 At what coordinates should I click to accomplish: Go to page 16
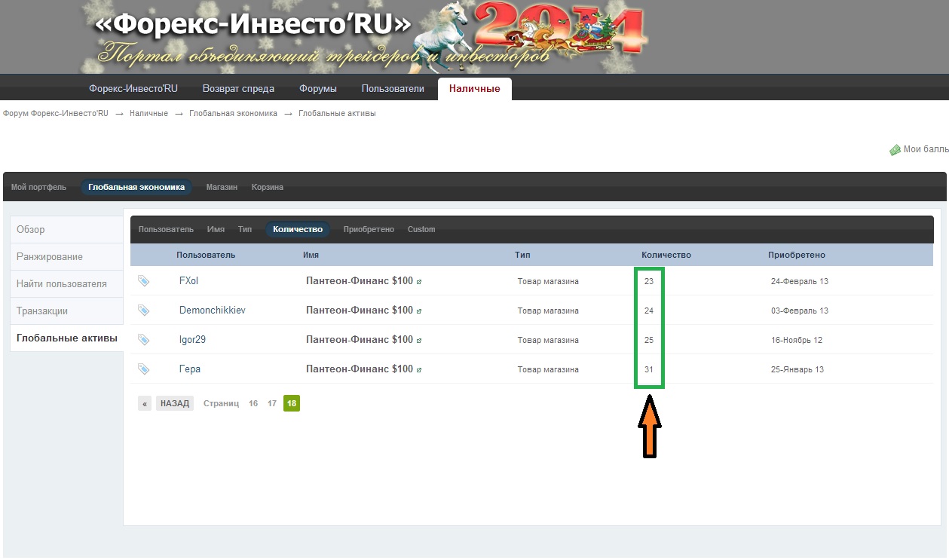click(x=253, y=403)
